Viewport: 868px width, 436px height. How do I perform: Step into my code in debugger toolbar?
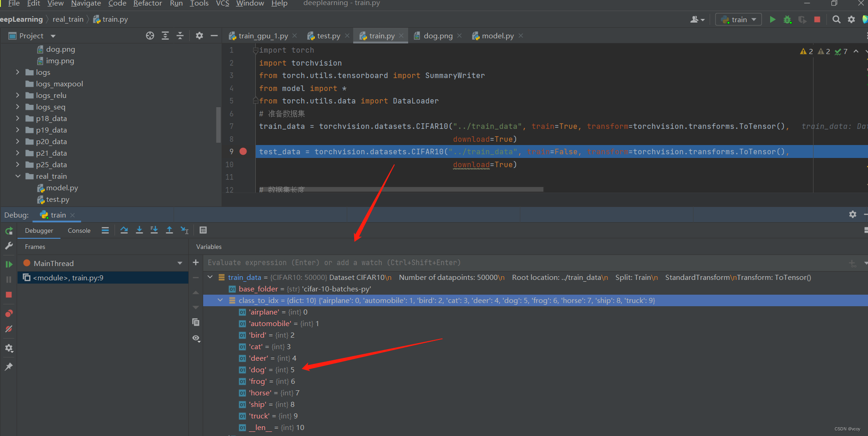(154, 230)
